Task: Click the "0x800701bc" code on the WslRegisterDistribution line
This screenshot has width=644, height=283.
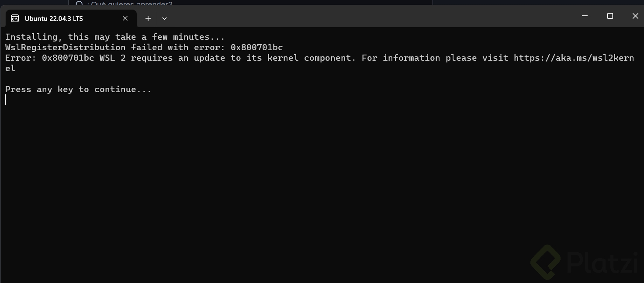Action: (x=256, y=48)
